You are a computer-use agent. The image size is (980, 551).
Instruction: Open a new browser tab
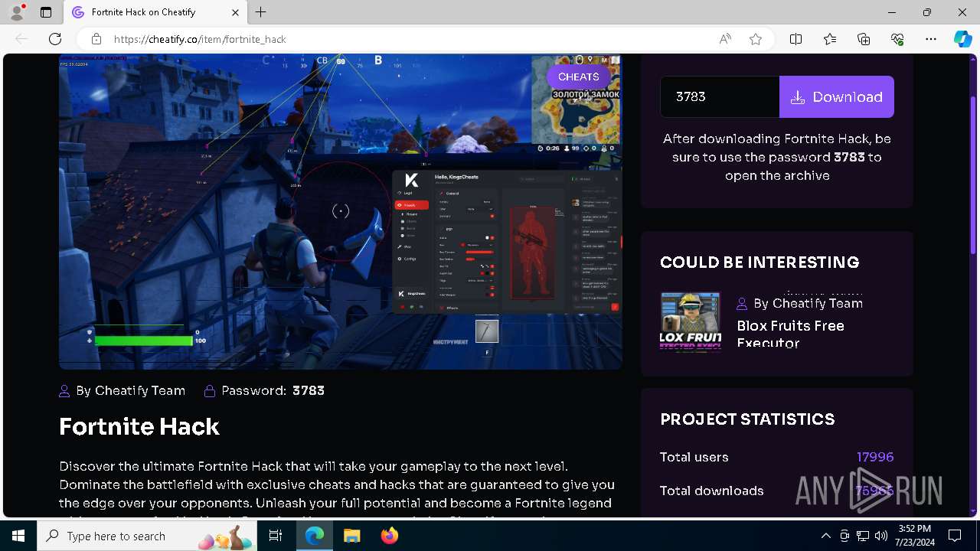point(261,12)
